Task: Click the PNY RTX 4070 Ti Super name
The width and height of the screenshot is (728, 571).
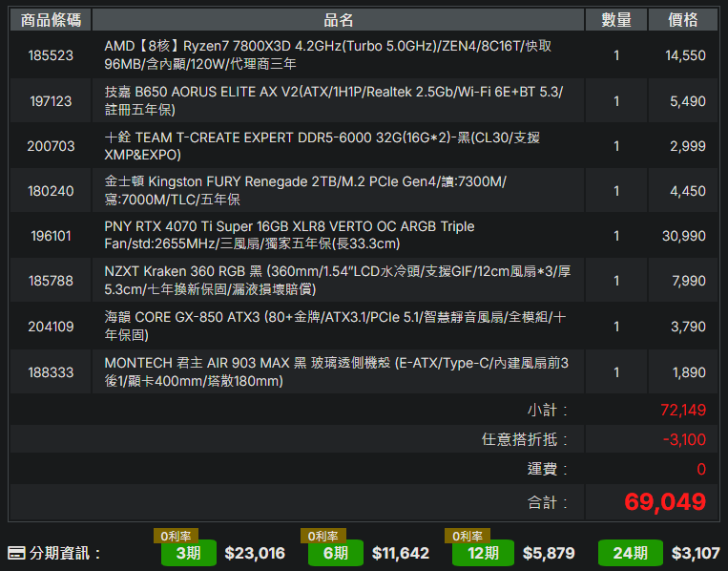Action: tap(289, 235)
